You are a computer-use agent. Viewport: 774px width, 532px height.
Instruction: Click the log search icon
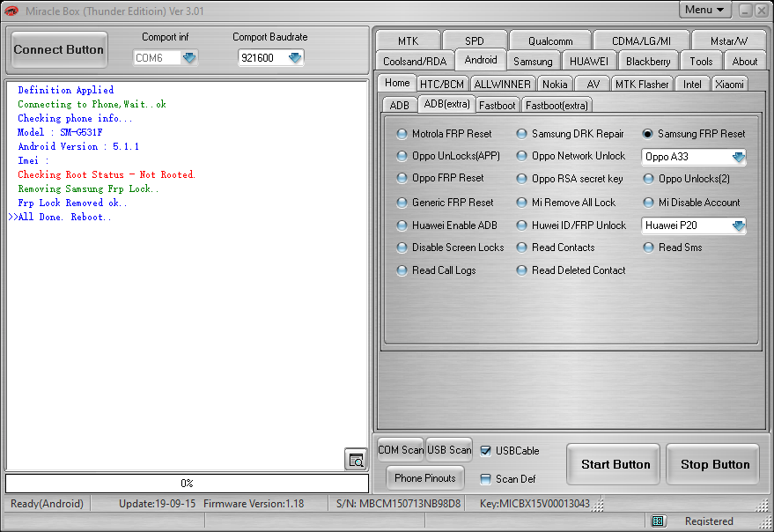(356, 460)
